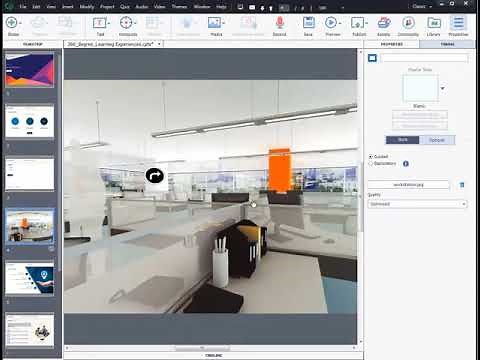Image resolution: width=480 pixels, height=360 pixels.
Task: Open dropdown arrow next to Text tool
Action: coord(109,23)
